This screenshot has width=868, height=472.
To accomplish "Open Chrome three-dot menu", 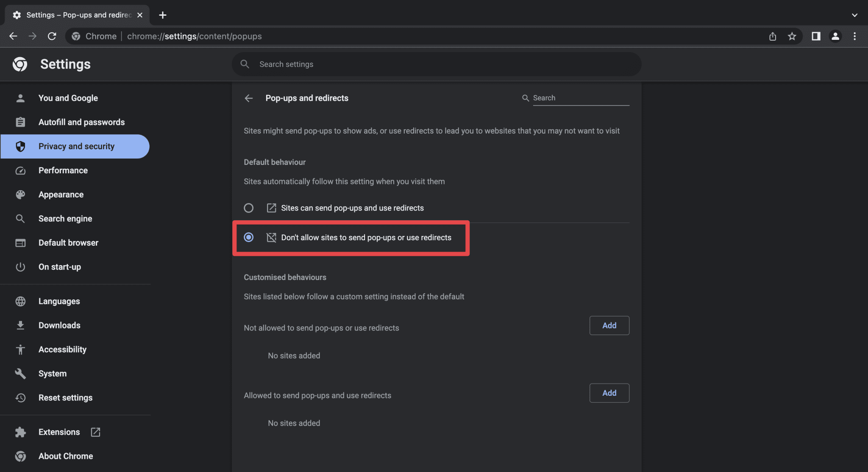I will point(854,36).
